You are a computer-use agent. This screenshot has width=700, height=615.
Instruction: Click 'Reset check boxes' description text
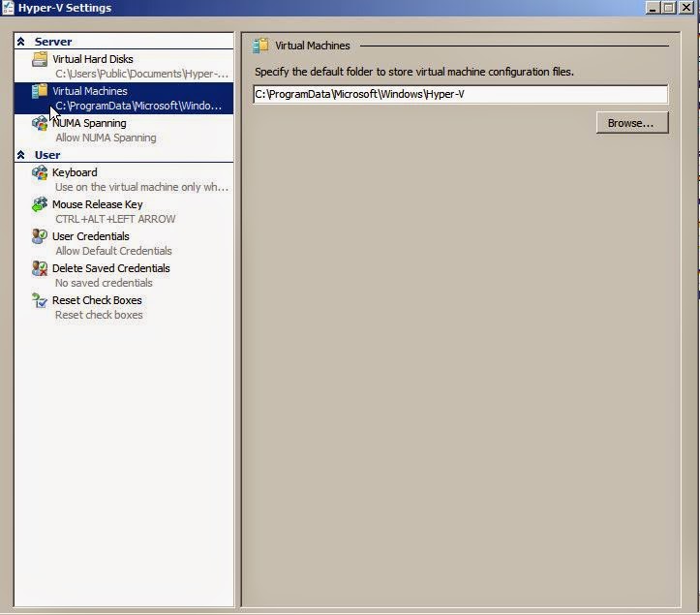tap(99, 315)
